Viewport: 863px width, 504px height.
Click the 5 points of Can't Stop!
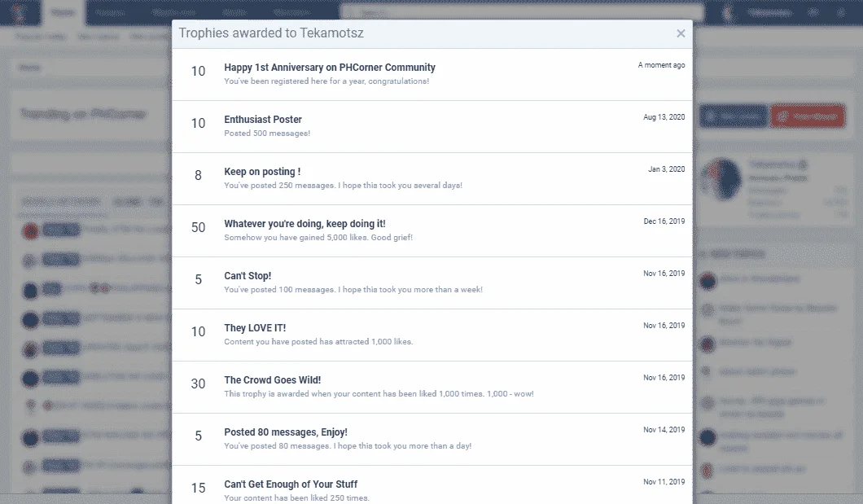point(198,279)
